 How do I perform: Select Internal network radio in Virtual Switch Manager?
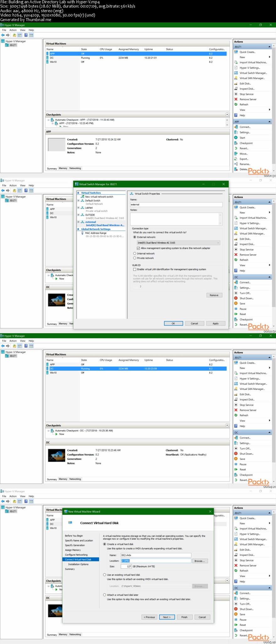pos(135,253)
